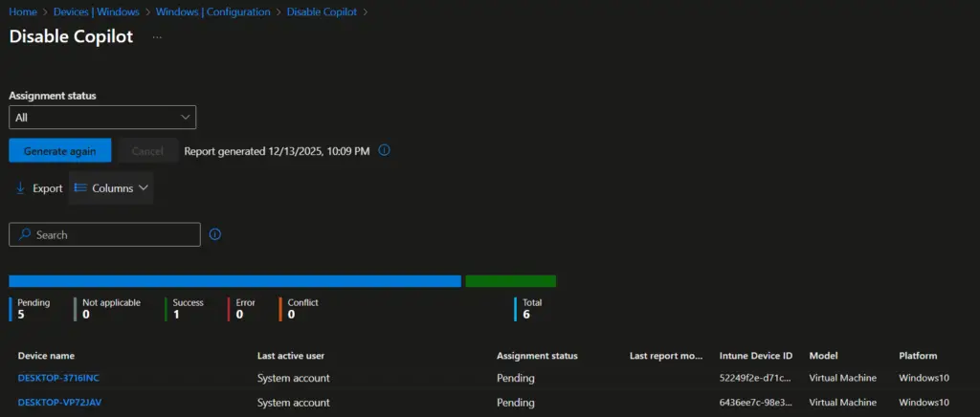980x417 pixels.
Task: Click the Generate again button
Action: (60, 150)
